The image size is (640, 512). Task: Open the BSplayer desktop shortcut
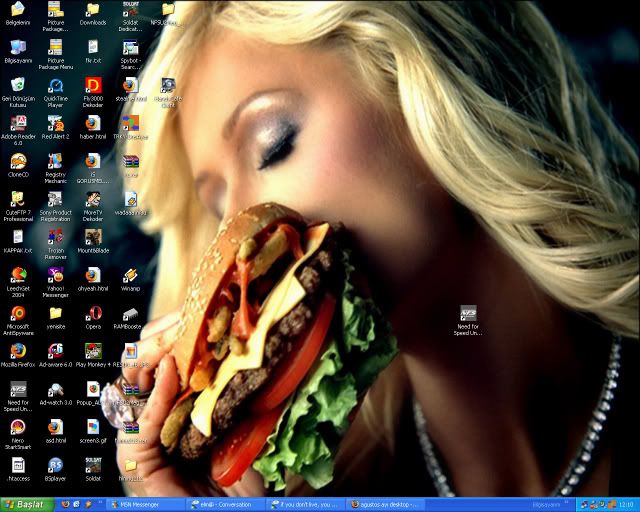click(x=55, y=465)
